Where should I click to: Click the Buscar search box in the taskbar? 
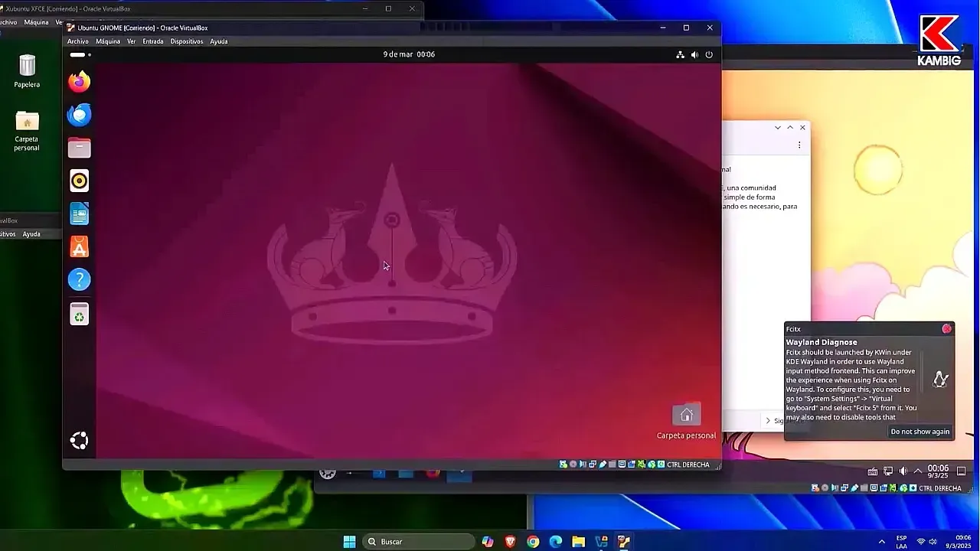tap(417, 541)
